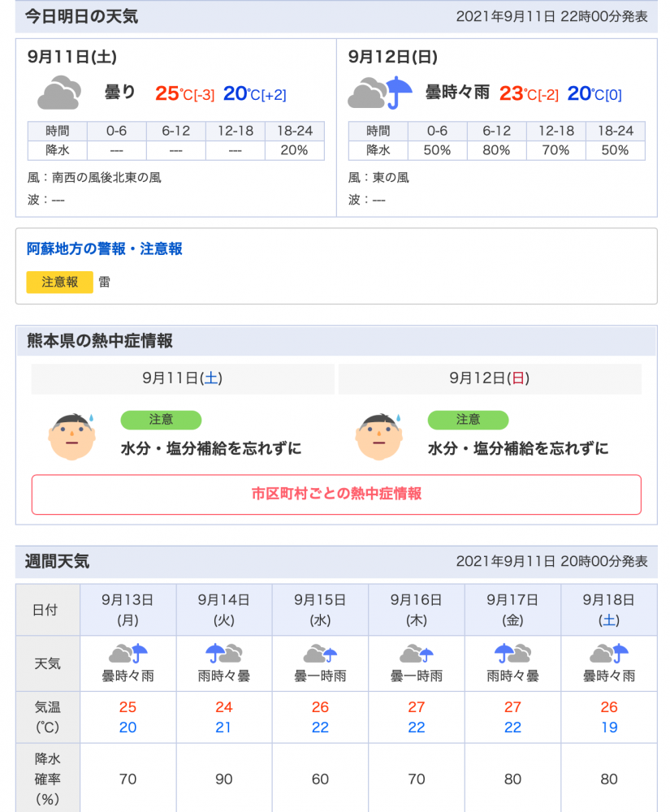Screen dimensions: 670x812
Task: Click the 80% precipitation cell for 6-12
Action: 496,150
